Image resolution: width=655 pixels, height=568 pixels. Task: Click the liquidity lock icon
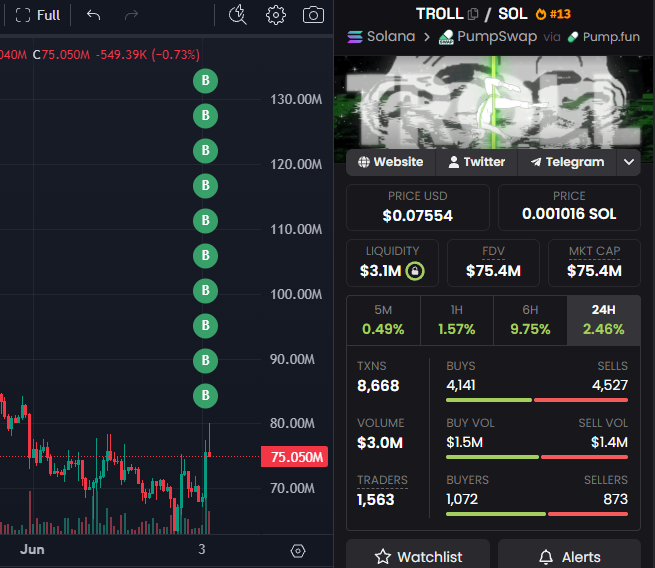tap(415, 271)
